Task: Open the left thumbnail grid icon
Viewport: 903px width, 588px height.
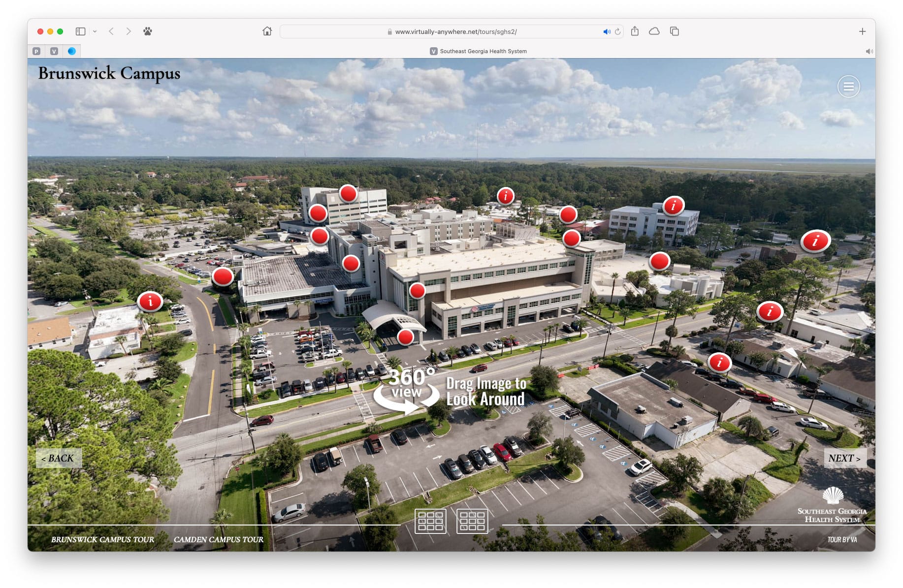Action: point(430,521)
